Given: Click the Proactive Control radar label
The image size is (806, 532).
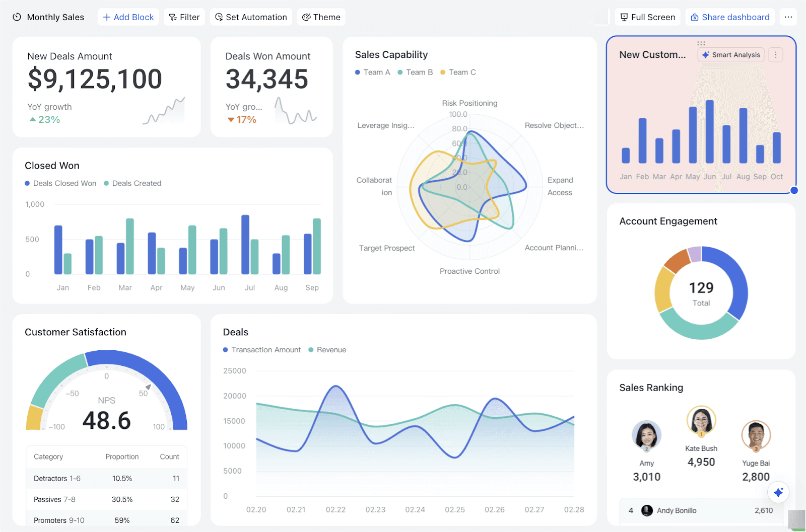Looking at the screenshot, I should [x=469, y=271].
